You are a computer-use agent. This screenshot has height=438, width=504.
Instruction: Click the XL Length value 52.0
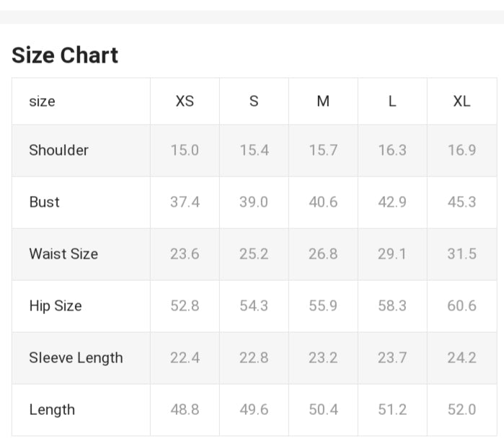point(461,410)
